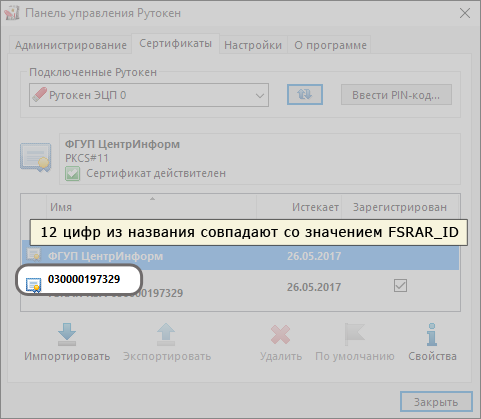Open the Подключенные Рутокен combo box
Image resolution: width=481 pixels, height=419 pixels.
click(149, 95)
